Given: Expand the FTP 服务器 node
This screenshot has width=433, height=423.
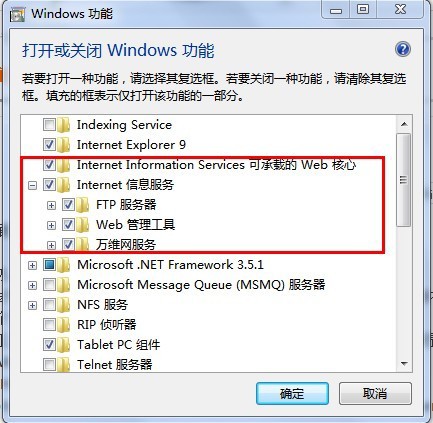Looking at the screenshot, I should (51, 205).
